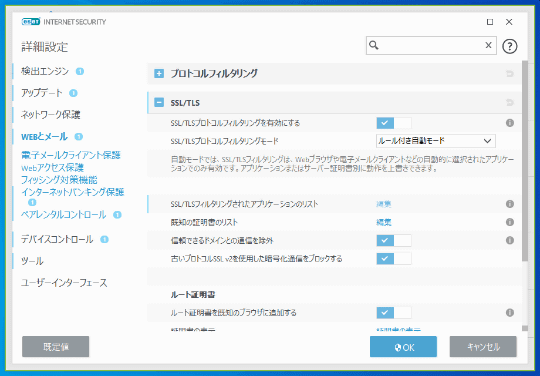Expand the プロトコルフィルタリング section

(159, 73)
